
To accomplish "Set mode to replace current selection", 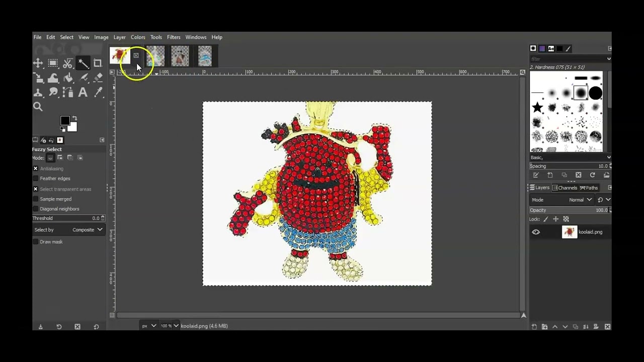I will pyautogui.click(x=50, y=158).
